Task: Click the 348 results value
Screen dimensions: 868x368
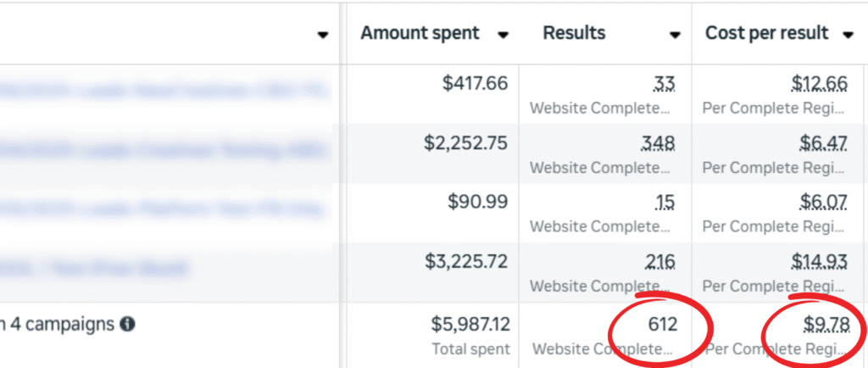Action: click(659, 143)
